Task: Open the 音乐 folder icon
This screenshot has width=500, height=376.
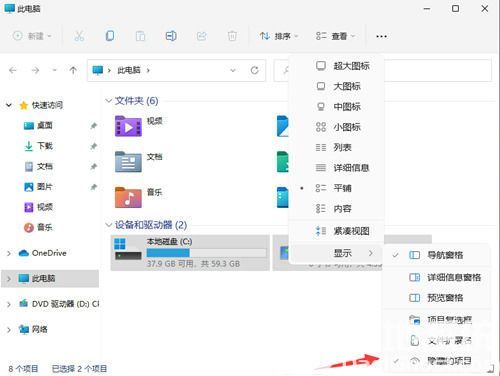Action: point(128,197)
